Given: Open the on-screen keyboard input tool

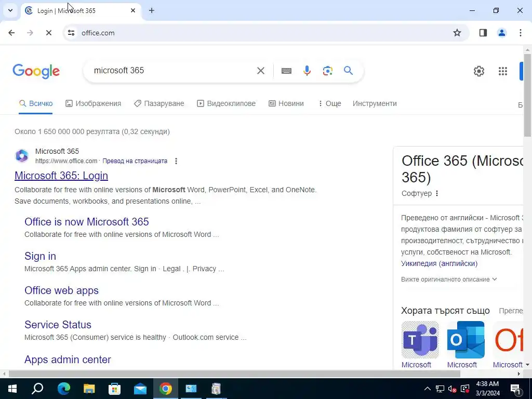Looking at the screenshot, I should coord(286,71).
